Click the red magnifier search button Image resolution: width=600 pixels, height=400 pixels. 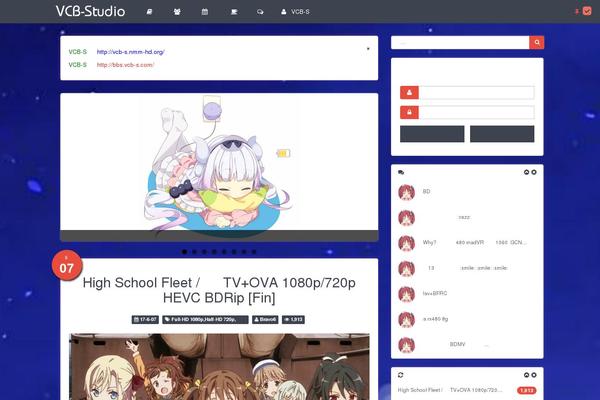click(x=536, y=42)
